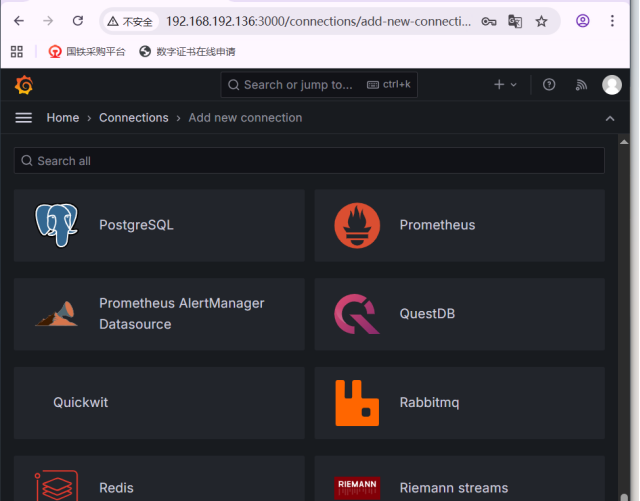
Task: Open the news feed icon
Action: point(581,85)
